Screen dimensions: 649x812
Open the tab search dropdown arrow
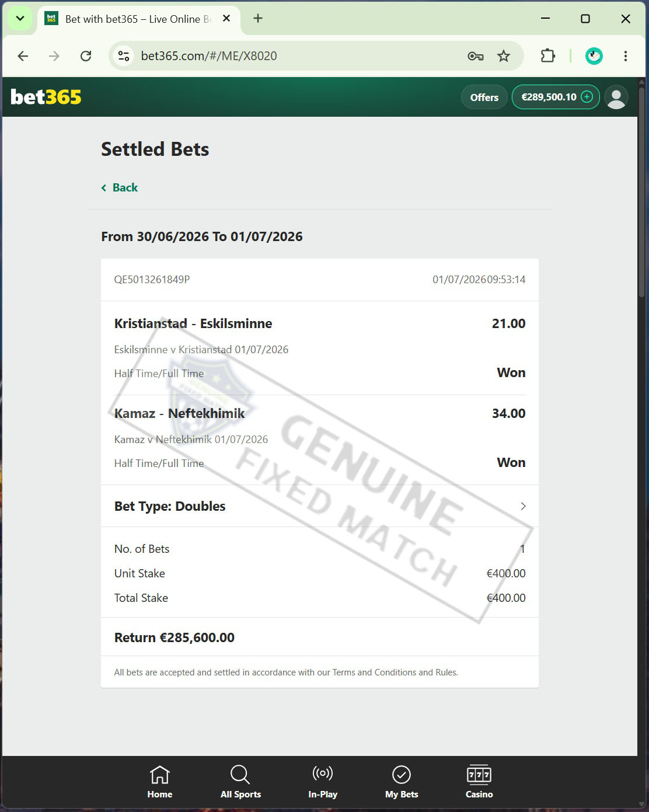tap(20, 19)
